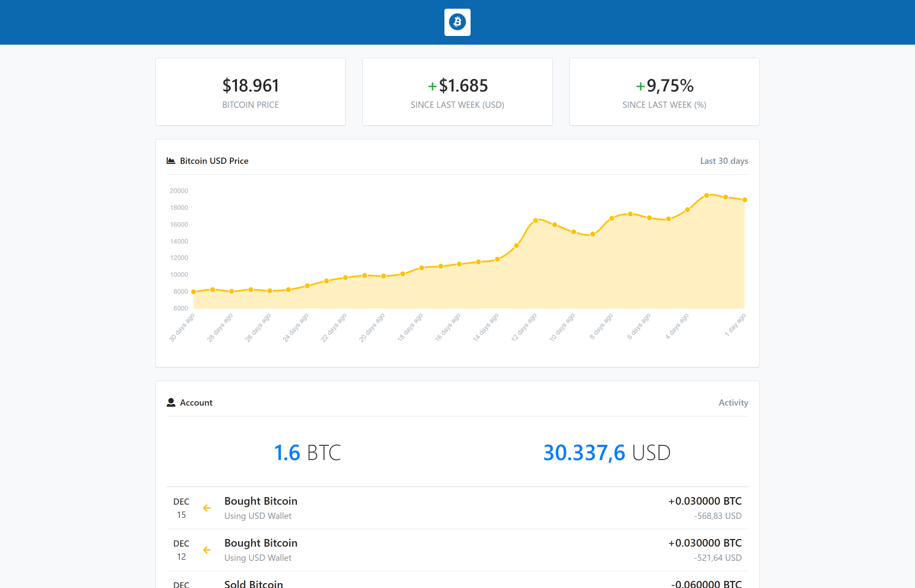
Task: Click the orange arrow on the Dec 15 transaction
Action: [207, 507]
